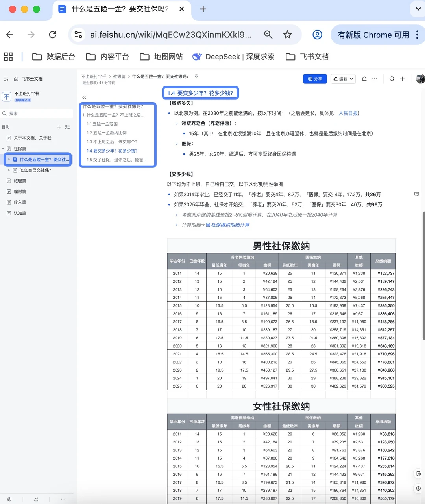Open the 人民日报 link
Screen dimensions: 425x504
coord(348,113)
